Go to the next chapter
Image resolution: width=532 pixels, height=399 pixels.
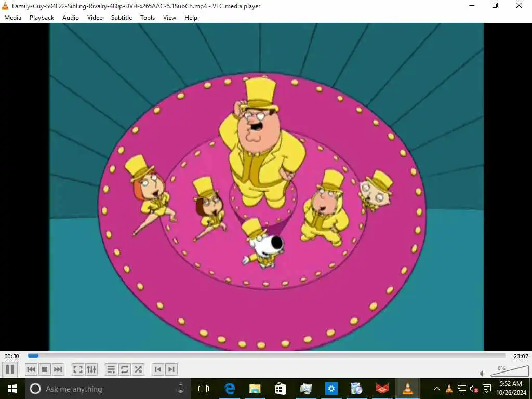click(171, 369)
